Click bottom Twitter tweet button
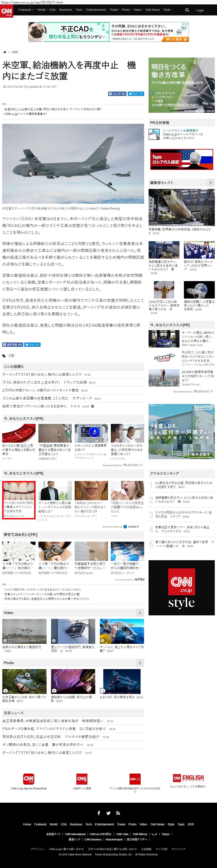 pyautogui.click(x=32, y=345)
